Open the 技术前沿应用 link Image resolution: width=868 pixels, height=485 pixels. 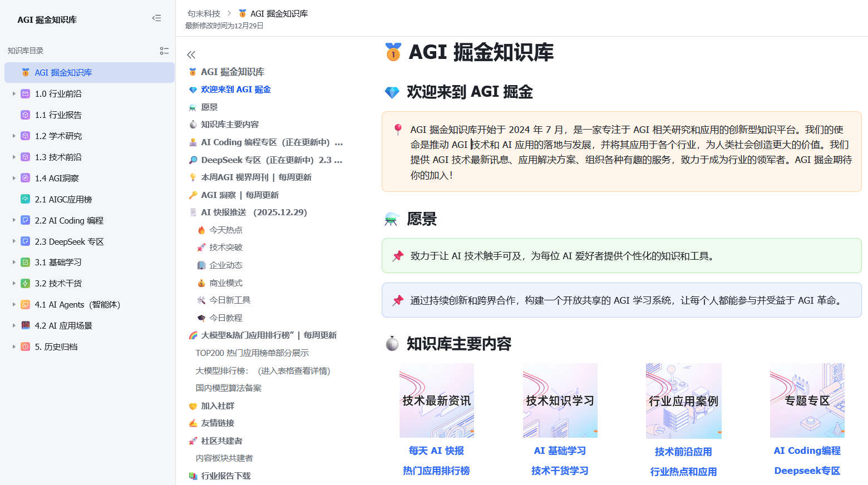(683, 452)
